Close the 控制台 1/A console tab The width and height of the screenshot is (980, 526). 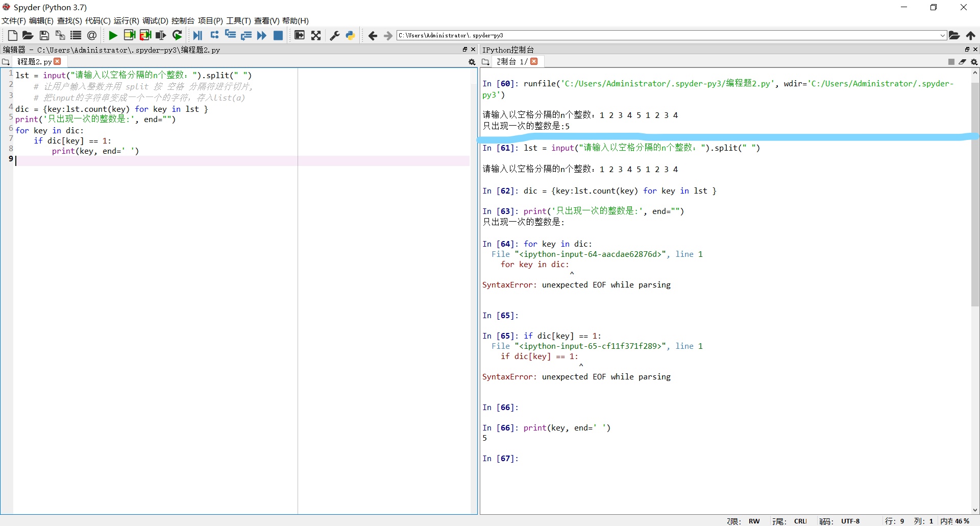pos(534,61)
